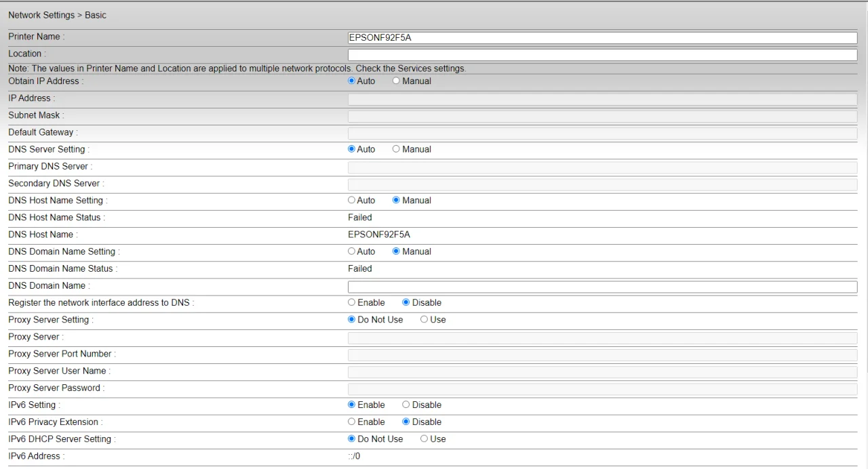The height and width of the screenshot is (469, 868).
Task: Select Manual for Obtain IP Address
Action: (x=396, y=81)
